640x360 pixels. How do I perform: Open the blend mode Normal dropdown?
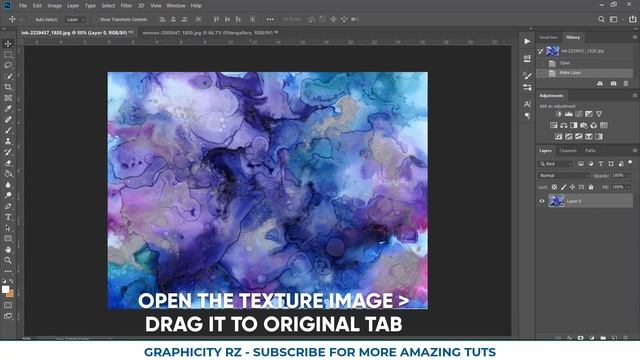(x=564, y=176)
